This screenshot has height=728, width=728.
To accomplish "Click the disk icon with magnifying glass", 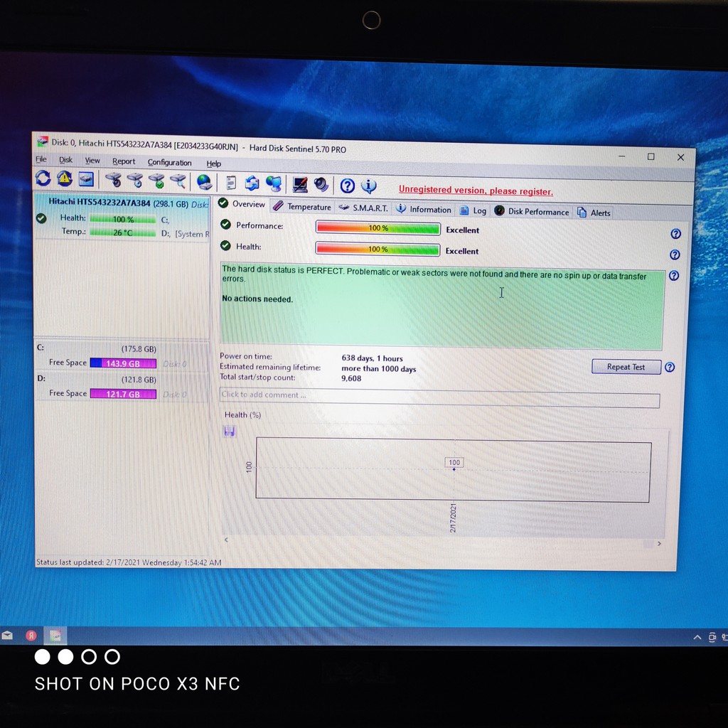I will [x=178, y=181].
